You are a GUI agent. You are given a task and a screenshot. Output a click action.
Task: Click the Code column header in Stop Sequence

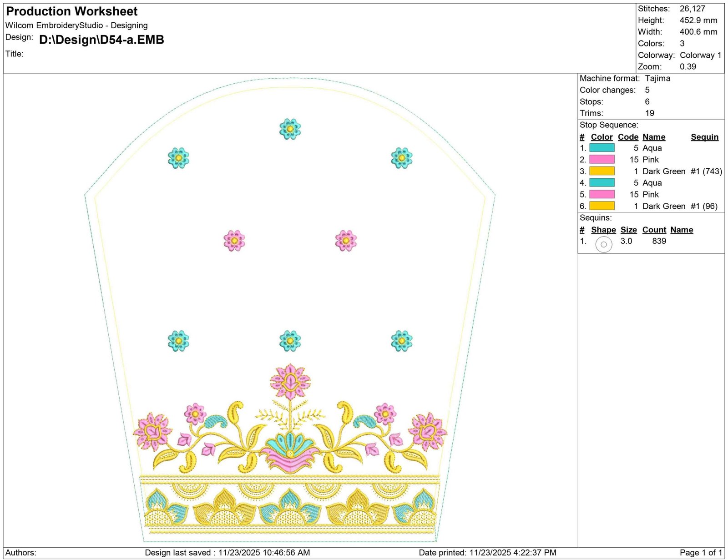click(x=628, y=137)
